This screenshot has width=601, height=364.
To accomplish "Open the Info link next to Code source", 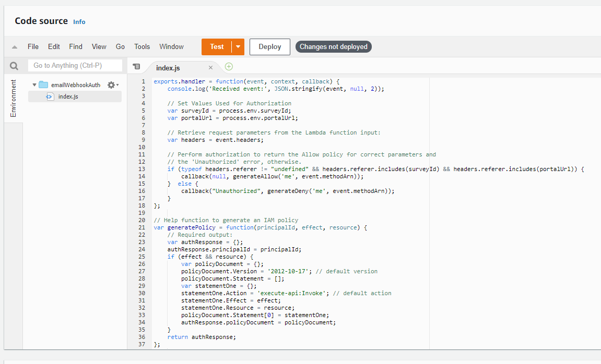I will point(79,22).
